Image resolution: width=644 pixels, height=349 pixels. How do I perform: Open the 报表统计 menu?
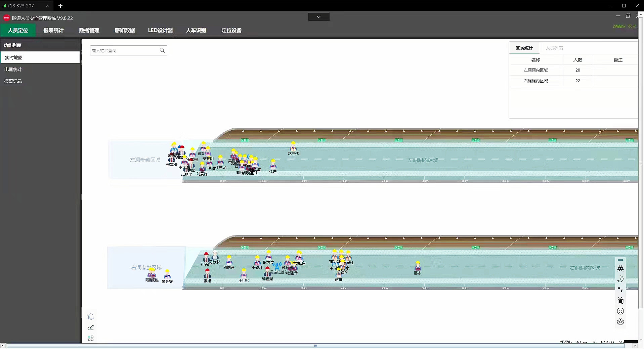pos(53,30)
